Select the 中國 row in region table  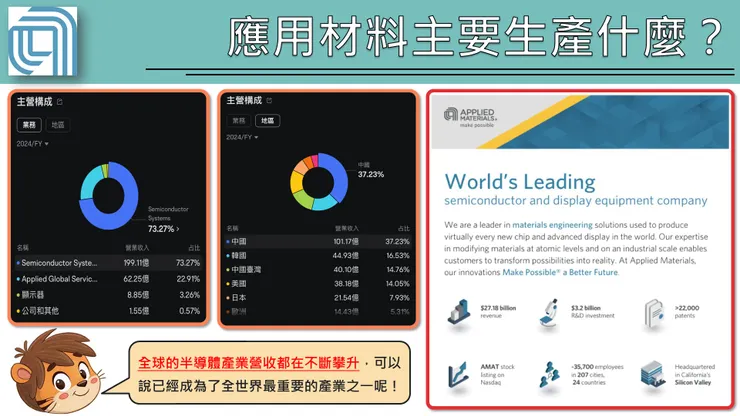pyautogui.click(x=319, y=241)
